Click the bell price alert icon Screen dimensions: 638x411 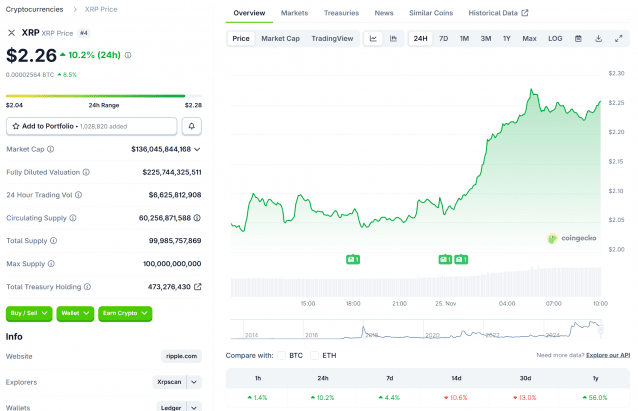tap(191, 126)
